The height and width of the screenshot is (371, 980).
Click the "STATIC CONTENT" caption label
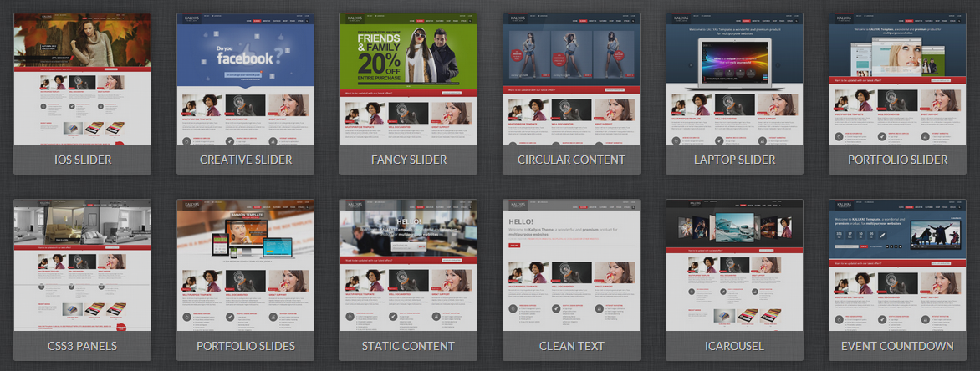point(409,346)
